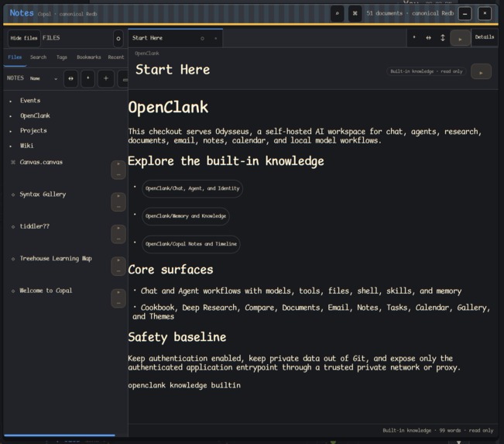Click the horizontal width arrows in editor toolbar
The image size is (504, 444).
pos(428,38)
